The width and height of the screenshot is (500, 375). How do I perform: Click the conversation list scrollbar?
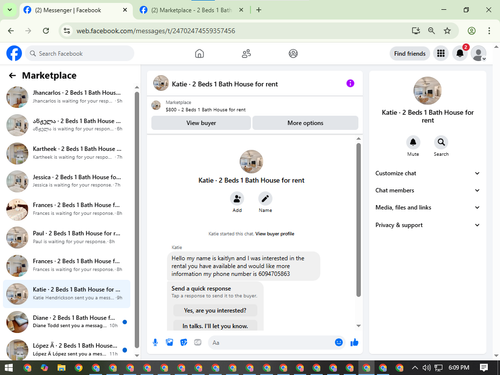137,220
